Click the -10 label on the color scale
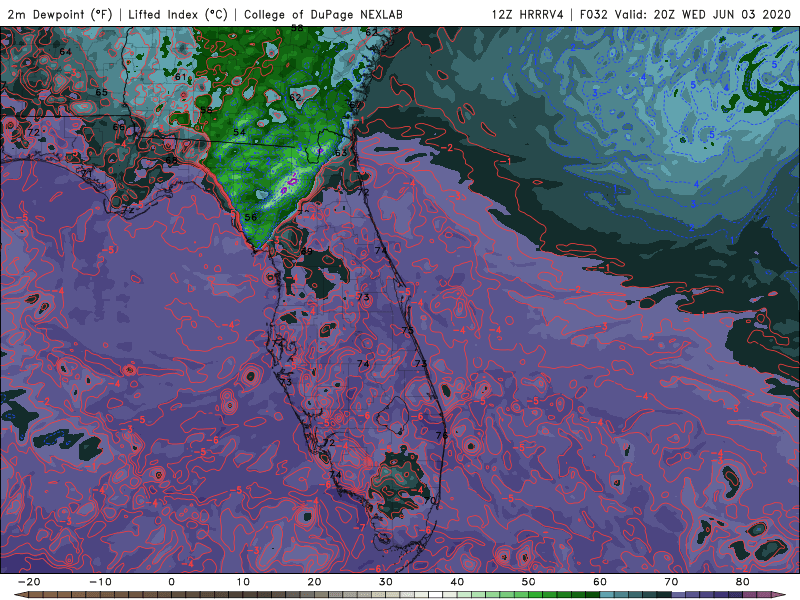The image size is (800, 600). (x=100, y=582)
